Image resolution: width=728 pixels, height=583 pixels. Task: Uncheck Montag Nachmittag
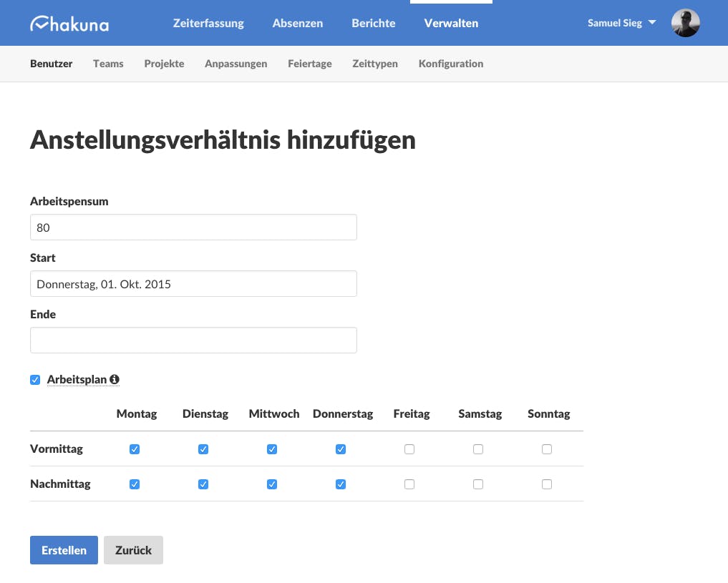[135, 485]
